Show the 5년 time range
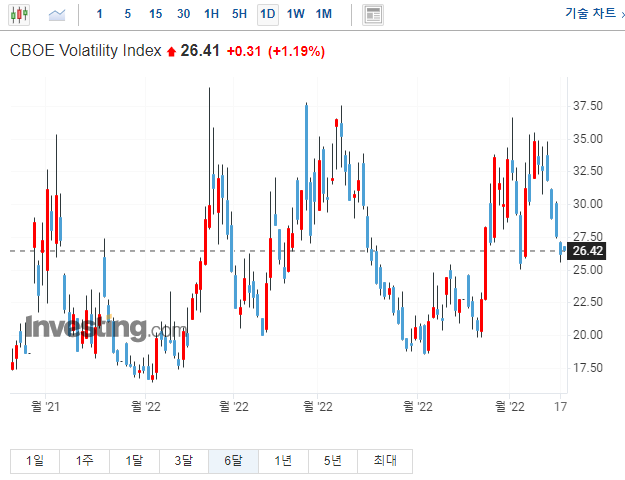The height and width of the screenshot is (480, 625). tap(332, 461)
